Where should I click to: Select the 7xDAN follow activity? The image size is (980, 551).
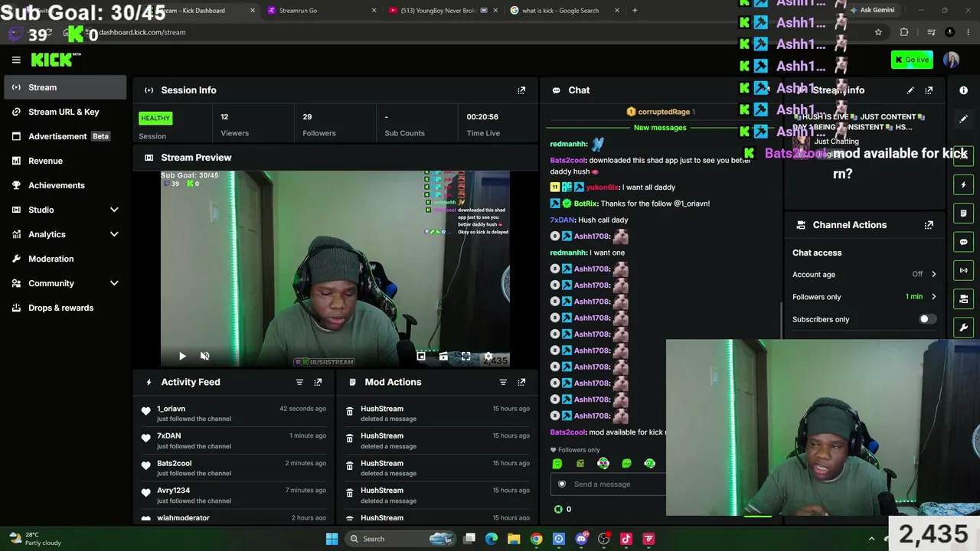[x=234, y=441]
